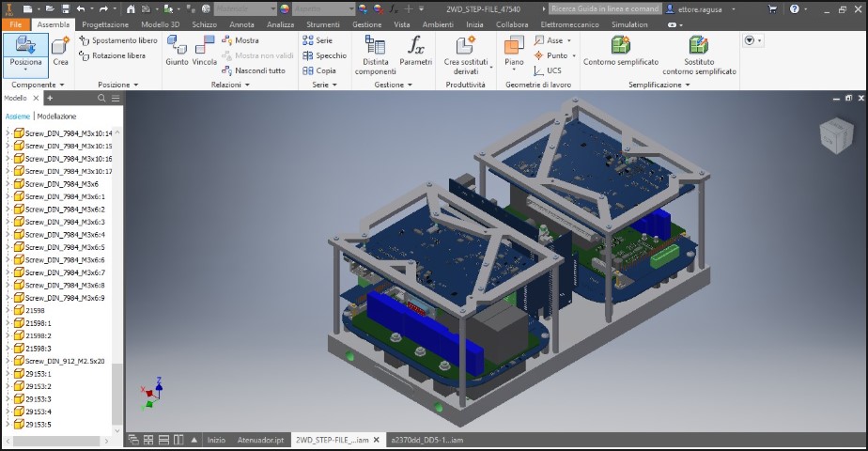Expand the Screw_DIN_912_M2.5x20 tree node
Image resolution: width=868 pixels, height=451 pixels.
click(8, 361)
